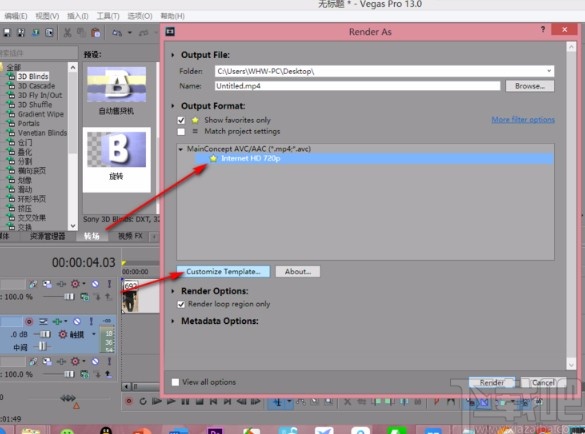The image size is (585, 434).
Task: Collapse the Output Format section
Action: [173, 106]
